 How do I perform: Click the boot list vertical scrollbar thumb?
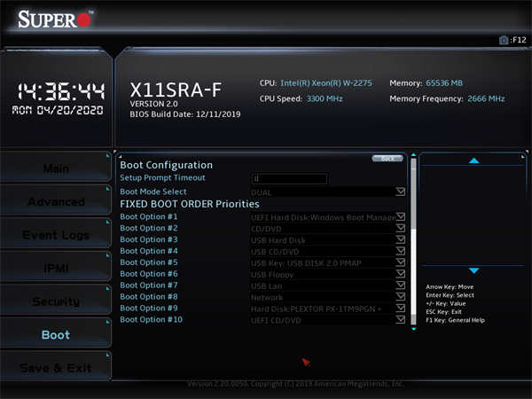[x=413, y=193]
